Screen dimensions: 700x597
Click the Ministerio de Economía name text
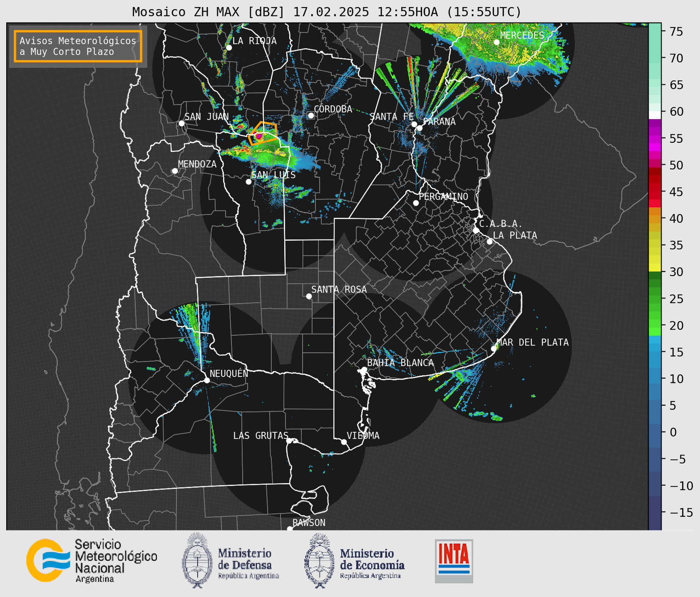(372, 559)
